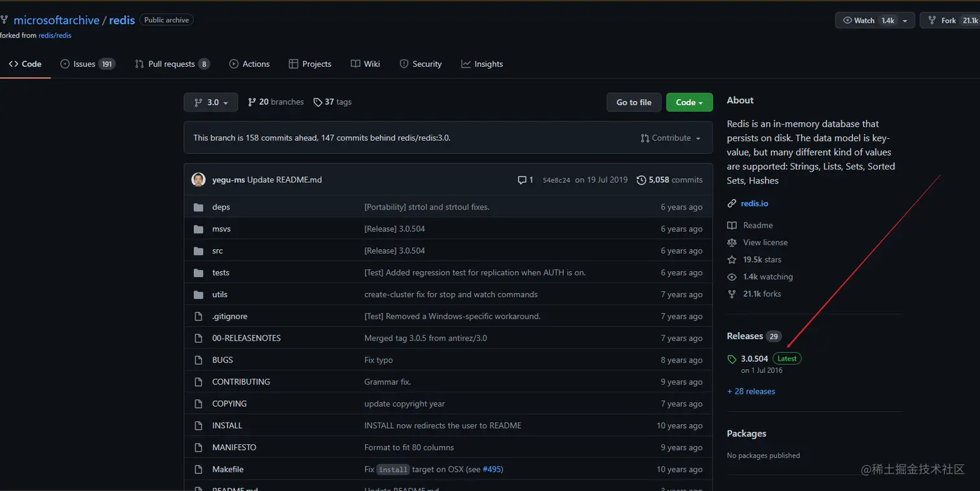Click the INSTALL file icon

[x=198, y=425]
